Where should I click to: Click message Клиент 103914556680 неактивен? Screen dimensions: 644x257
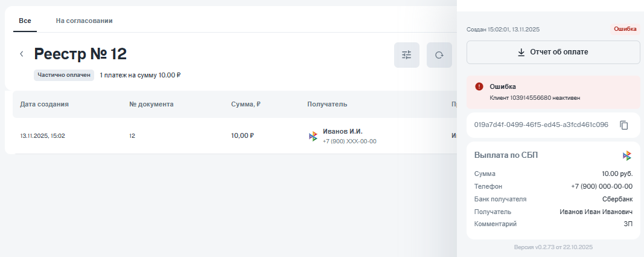(535, 98)
